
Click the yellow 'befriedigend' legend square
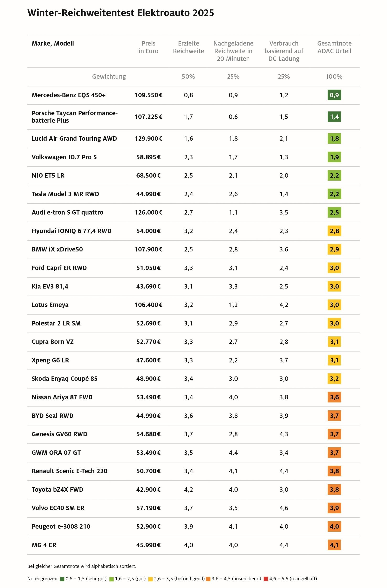click(150, 579)
